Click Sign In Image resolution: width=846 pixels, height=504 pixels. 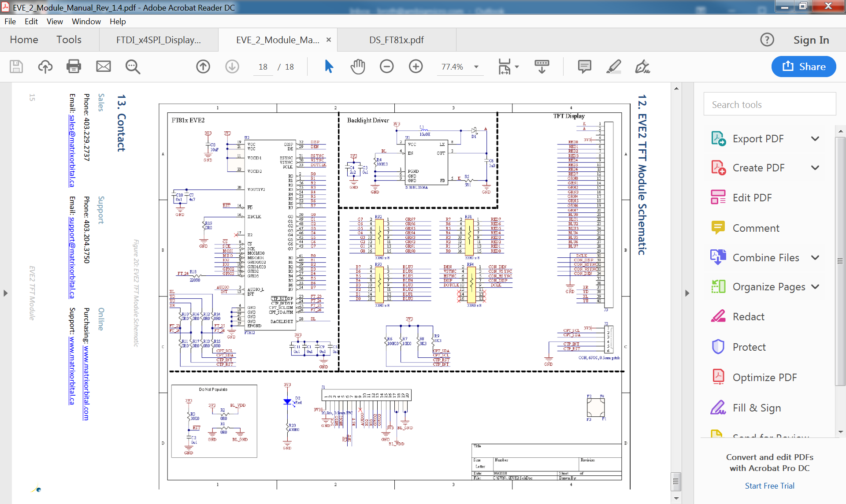(811, 40)
